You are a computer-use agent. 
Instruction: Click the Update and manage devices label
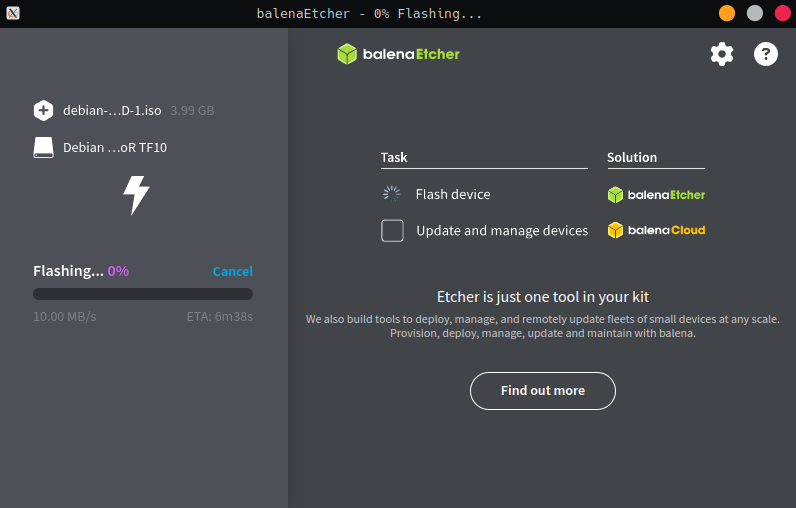(502, 231)
